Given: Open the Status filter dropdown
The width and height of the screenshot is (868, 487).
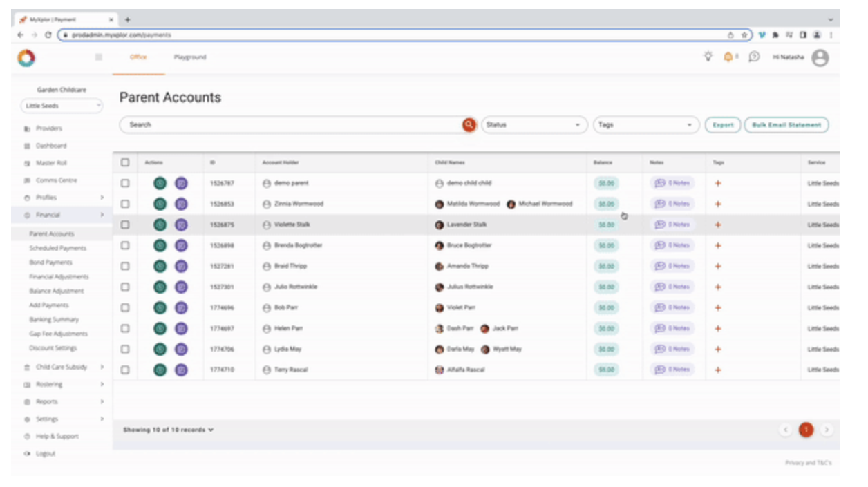Looking at the screenshot, I should tap(534, 125).
